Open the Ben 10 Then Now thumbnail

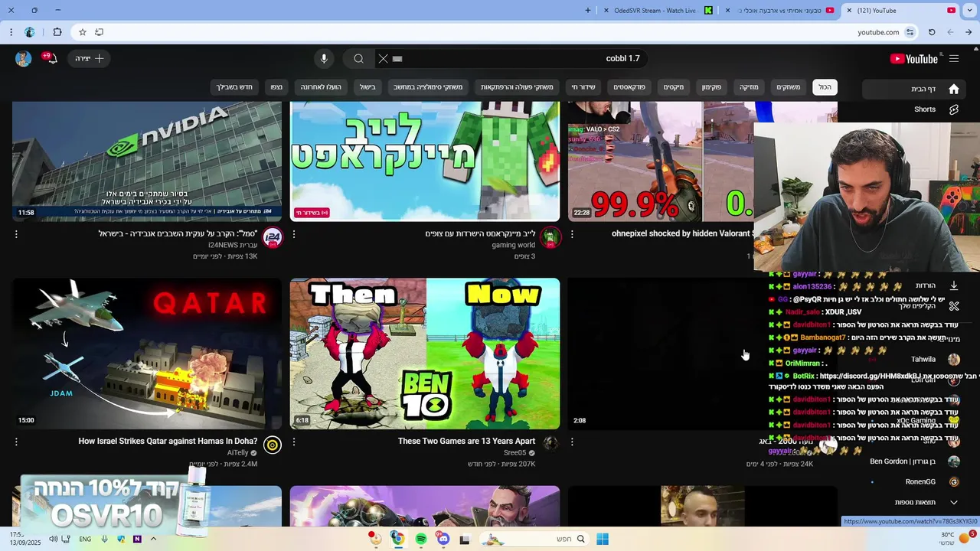pos(425,354)
